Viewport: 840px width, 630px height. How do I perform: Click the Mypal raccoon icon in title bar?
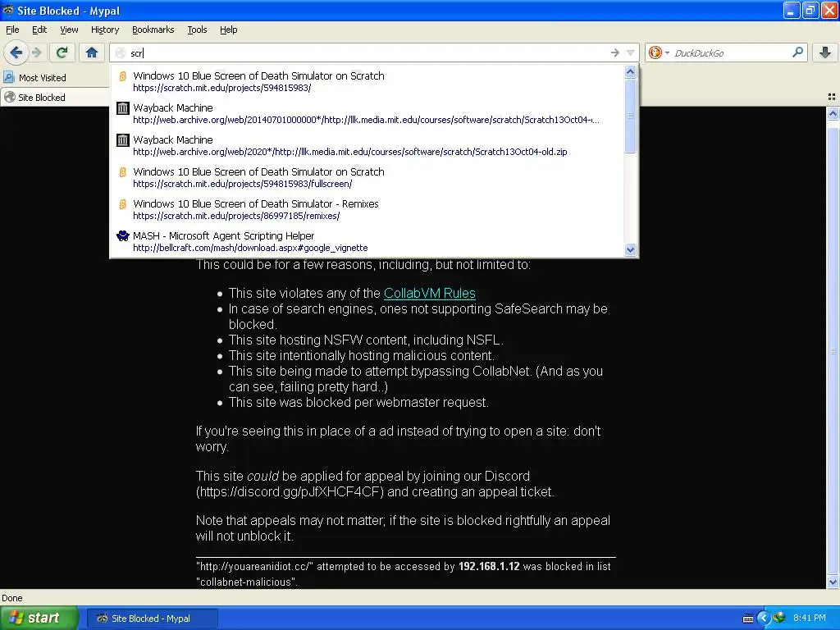tap(8, 10)
